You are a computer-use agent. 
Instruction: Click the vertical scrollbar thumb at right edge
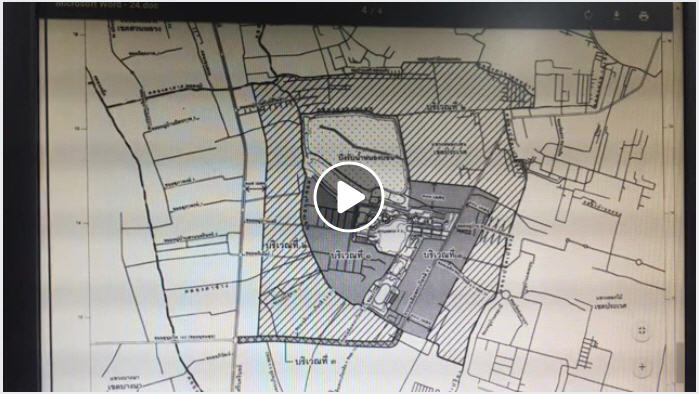[679, 362]
